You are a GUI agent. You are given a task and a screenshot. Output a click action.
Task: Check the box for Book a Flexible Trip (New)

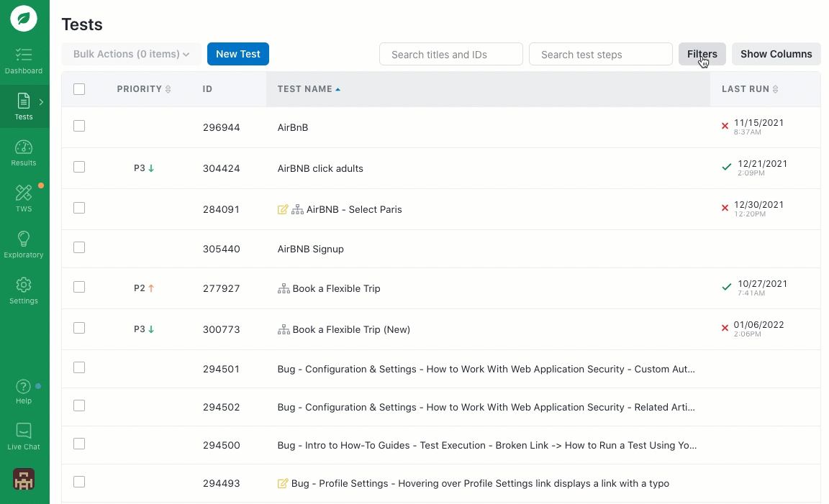click(x=79, y=328)
